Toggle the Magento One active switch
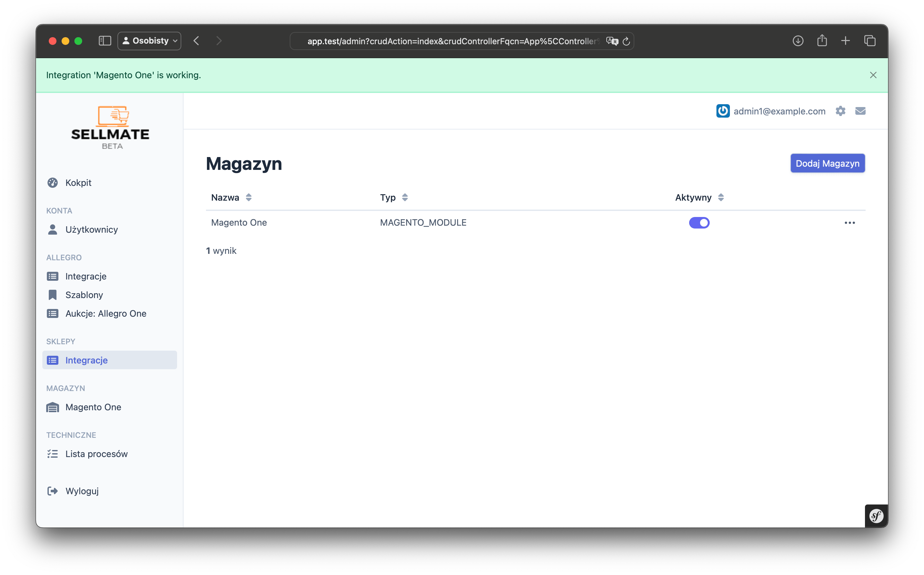Viewport: 924px width, 575px height. click(x=699, y=222)
